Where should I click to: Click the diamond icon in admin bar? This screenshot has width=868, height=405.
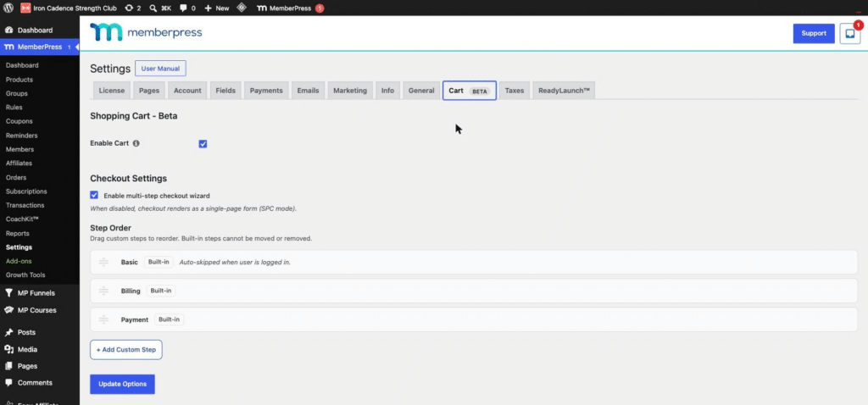(242, 8)
